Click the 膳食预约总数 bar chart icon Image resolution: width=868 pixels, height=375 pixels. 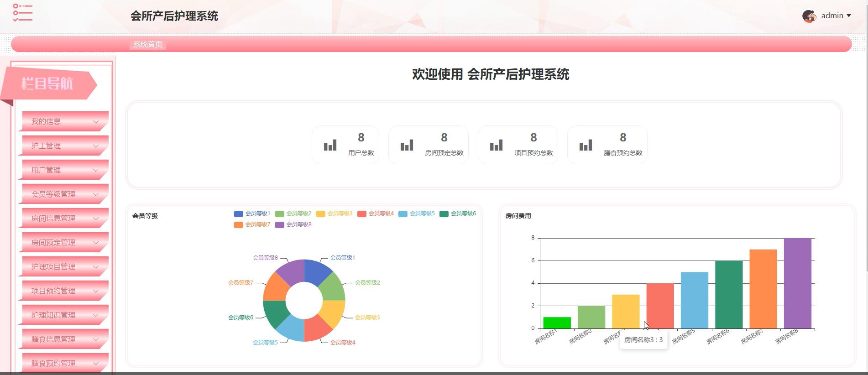586,145
